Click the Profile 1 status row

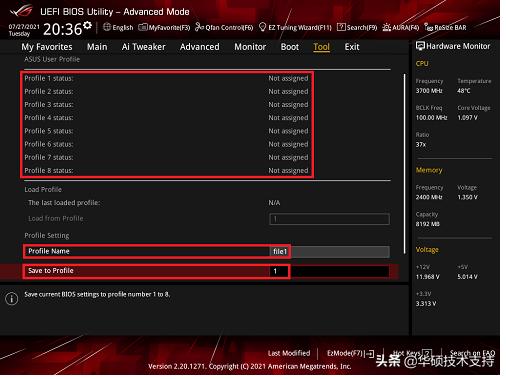(166, 78)
